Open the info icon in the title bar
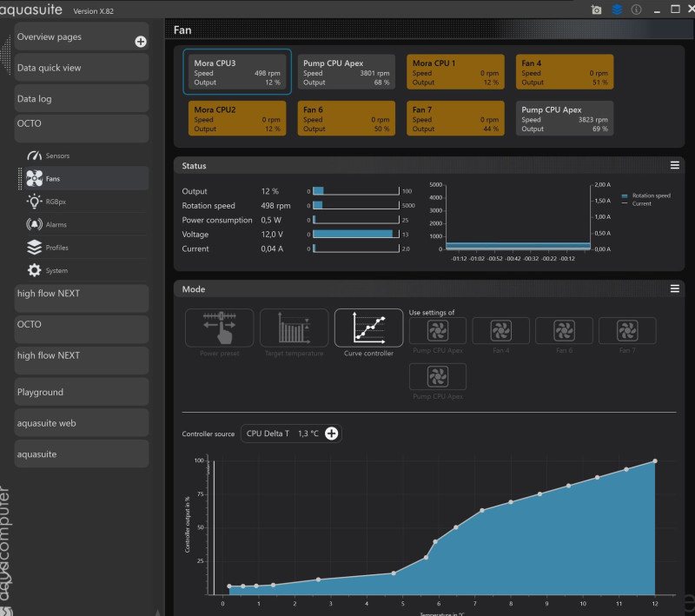 coord(636,10)
